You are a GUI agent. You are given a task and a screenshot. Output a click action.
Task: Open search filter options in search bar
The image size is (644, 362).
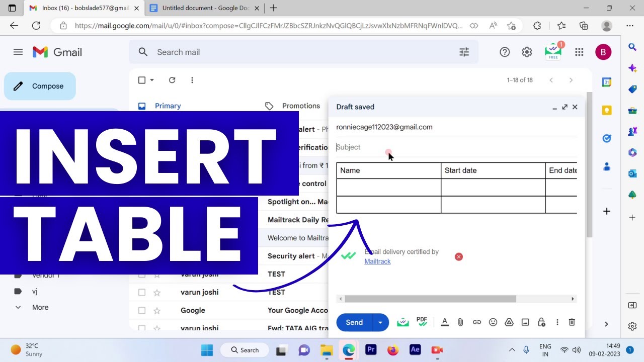tap(464, 52)
